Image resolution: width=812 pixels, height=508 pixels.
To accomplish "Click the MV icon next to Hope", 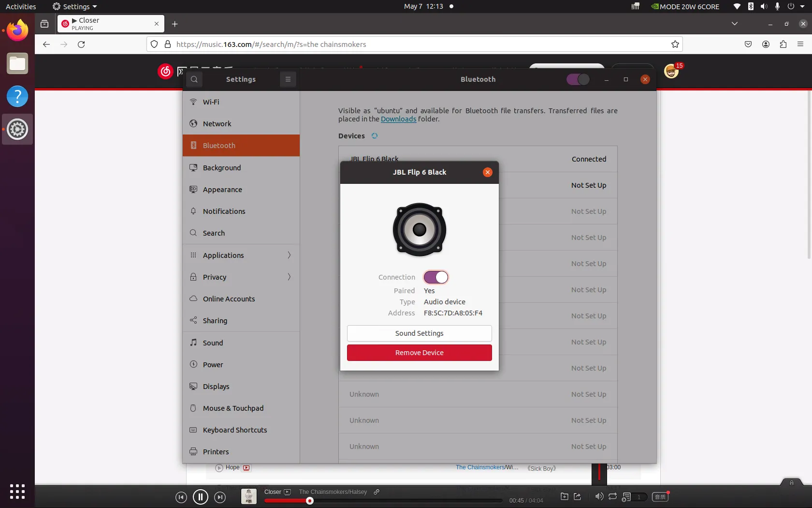I will click(246, 468).
